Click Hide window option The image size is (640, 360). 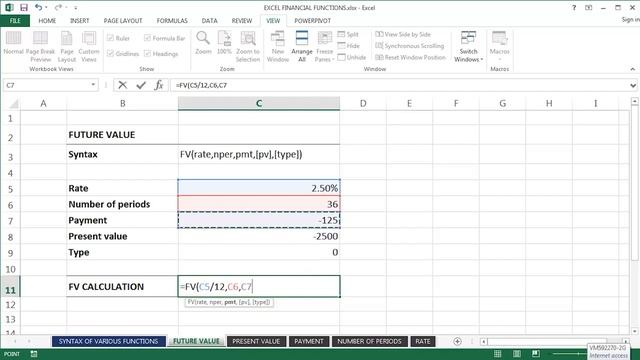pyautogui.click(x=349, y=46)
